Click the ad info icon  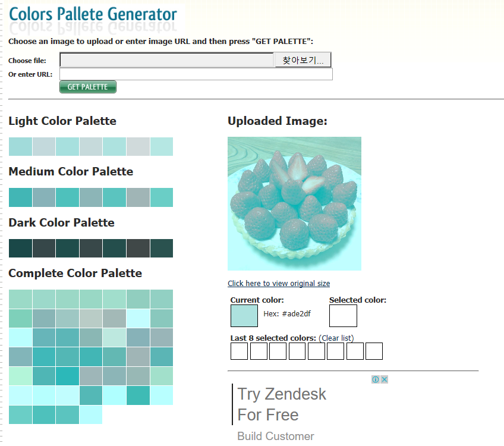pyautogui.click(x=376, y=379)
